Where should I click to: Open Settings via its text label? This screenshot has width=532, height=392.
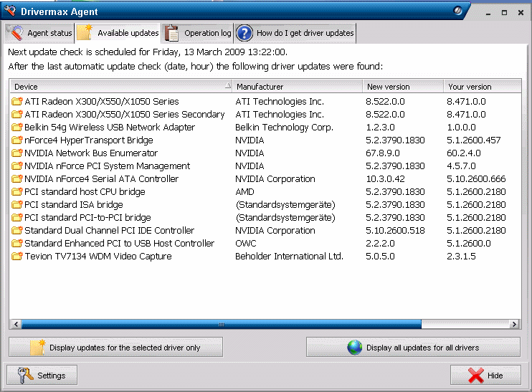(51, 376)
